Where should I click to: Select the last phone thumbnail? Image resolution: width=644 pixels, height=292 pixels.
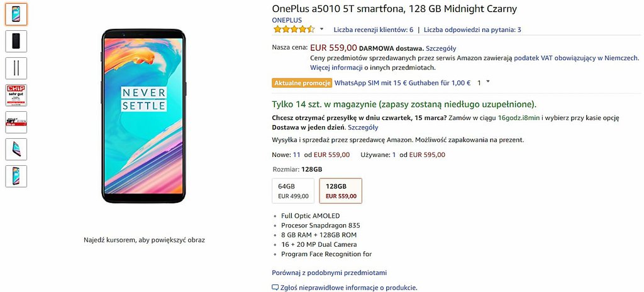tap(16, 176)
